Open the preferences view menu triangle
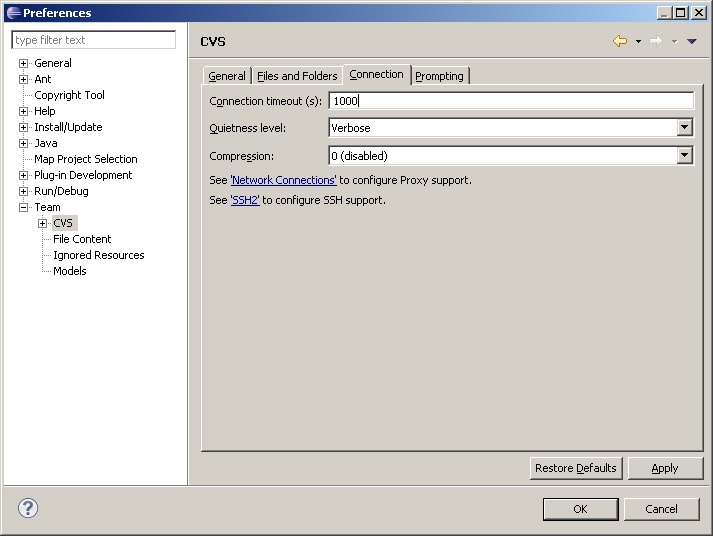The image size is (713, 536). point(691,42)
